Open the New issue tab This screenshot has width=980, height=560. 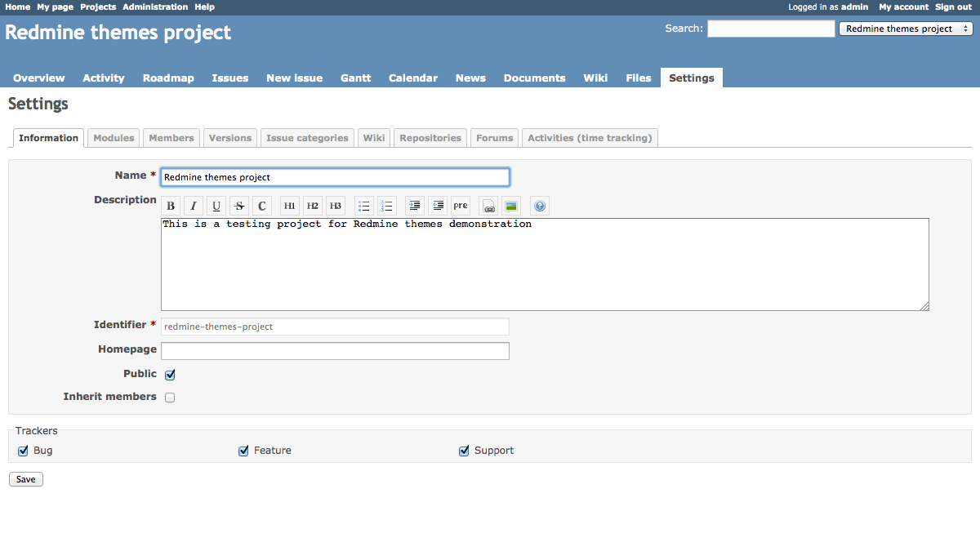pyautogui.click(x=294, y=78)
